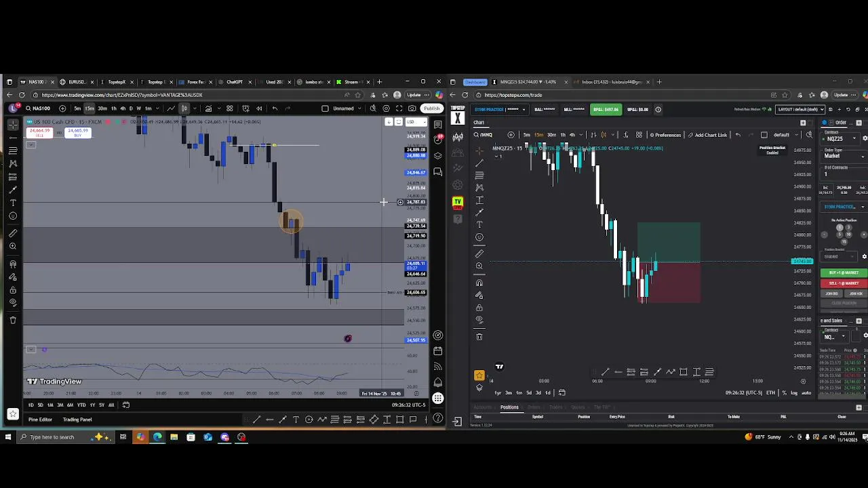Start Bar Replay in TradingView toolbar
The width and height of the screenshot is (868, 488).
coord(259,108)
